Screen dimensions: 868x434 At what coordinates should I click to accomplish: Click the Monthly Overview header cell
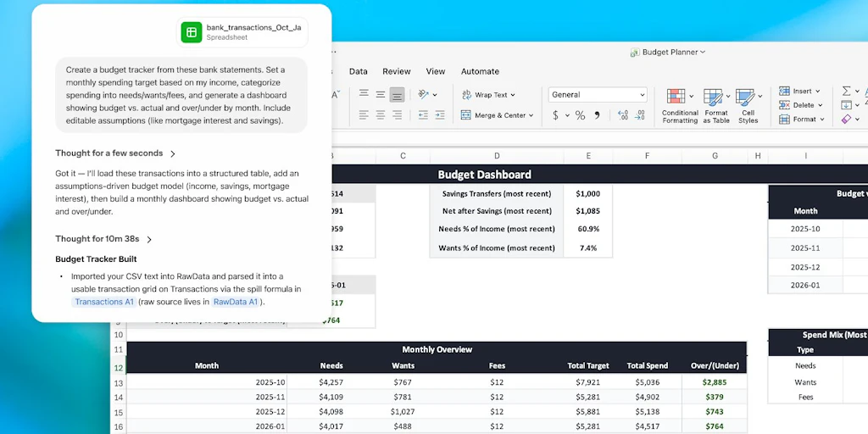pos(437,349)
